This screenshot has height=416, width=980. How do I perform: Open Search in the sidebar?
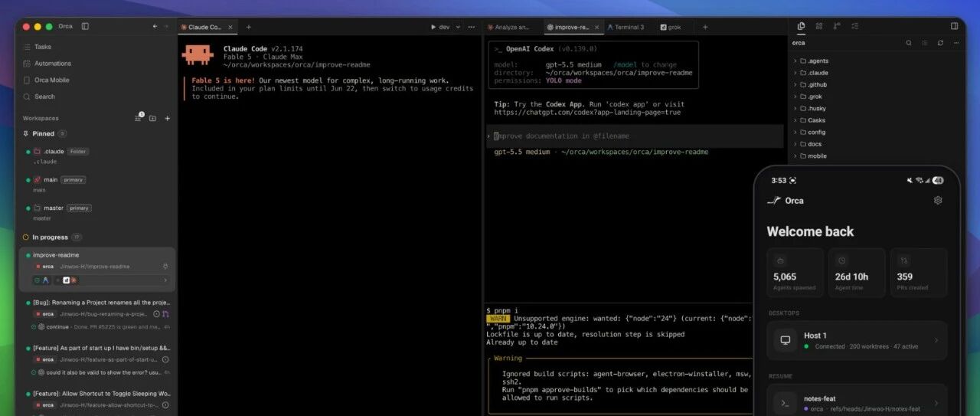coord(38,97)
